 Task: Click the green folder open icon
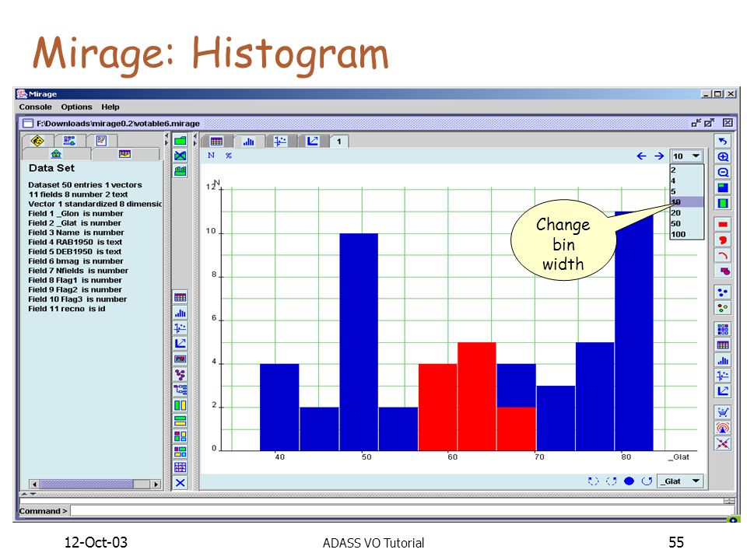(180, 141)
